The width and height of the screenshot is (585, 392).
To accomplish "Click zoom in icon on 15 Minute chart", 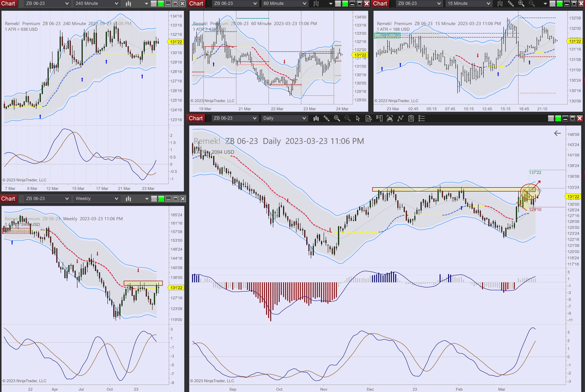I will (x=521, y=4).
